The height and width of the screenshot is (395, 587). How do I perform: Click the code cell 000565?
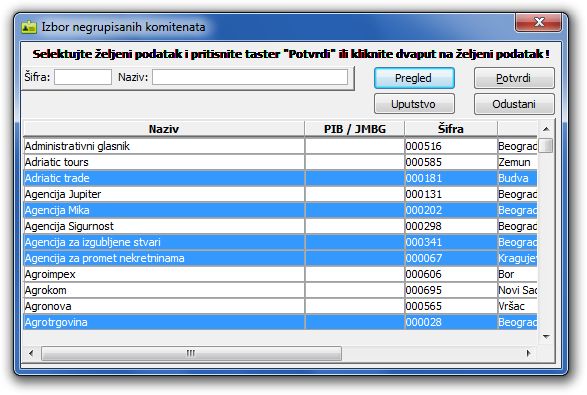451,306
